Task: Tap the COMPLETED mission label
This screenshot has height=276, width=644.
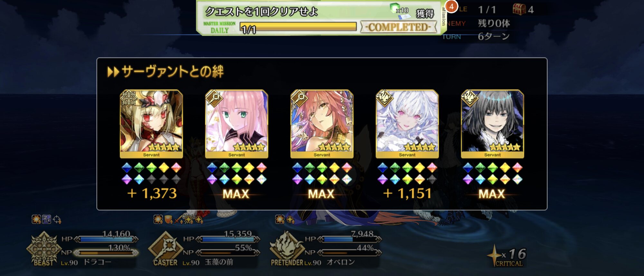Action: click(399, 27)
